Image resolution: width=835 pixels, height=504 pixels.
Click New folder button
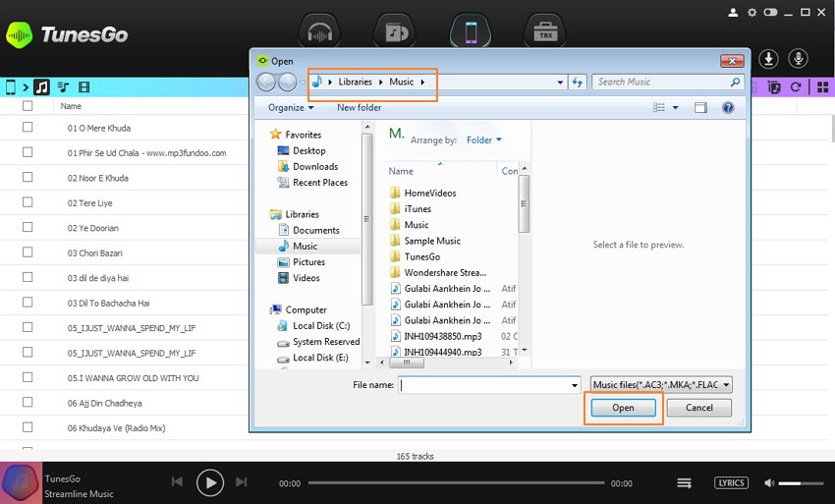point(359,108)
